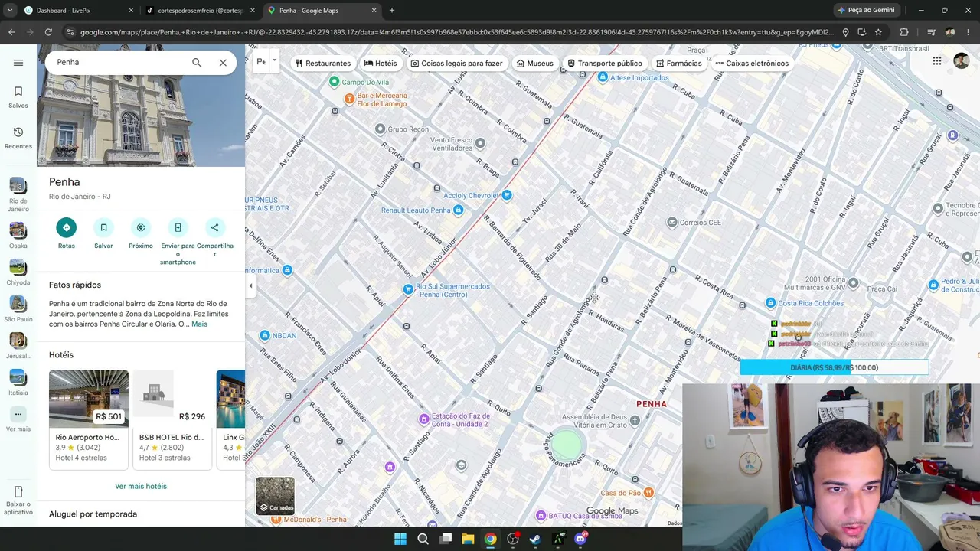980x551 pixels.
Task: Get directions with the Rotas button
Action: point(67,233)
